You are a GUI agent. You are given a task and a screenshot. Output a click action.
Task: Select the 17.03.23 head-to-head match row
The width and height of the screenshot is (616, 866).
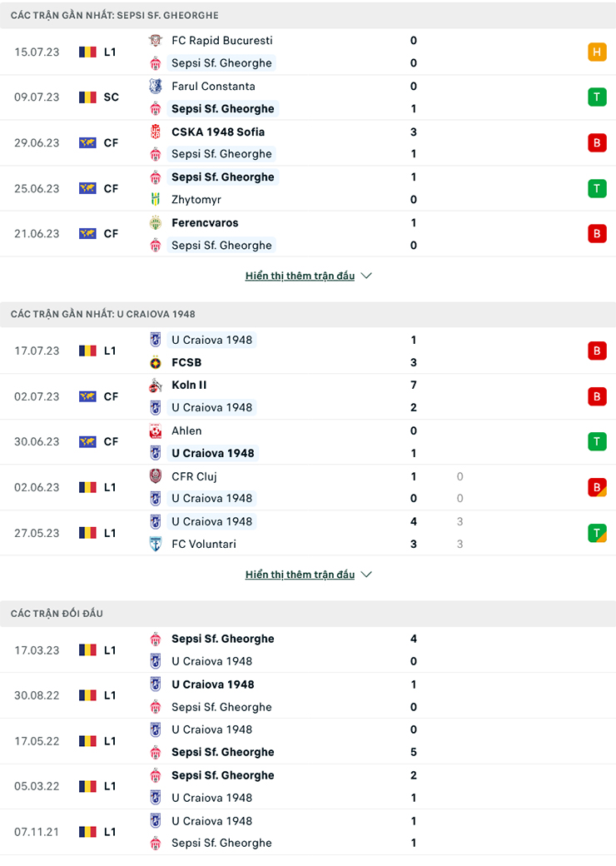(308, 650)
